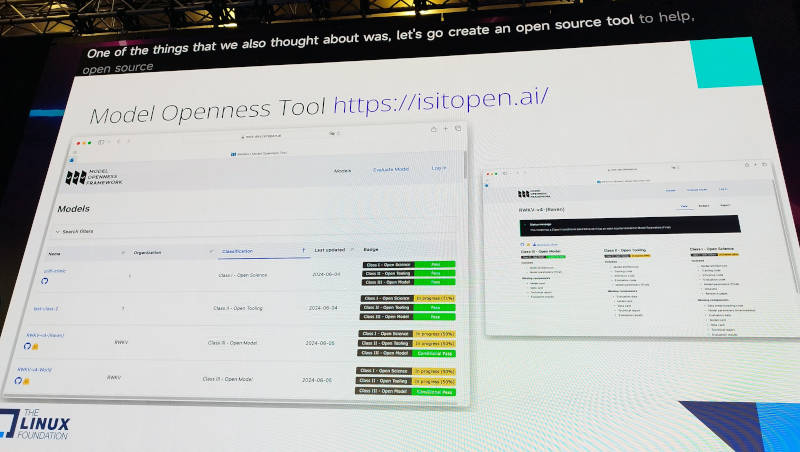
Task: Click Log in link in RWKV-v4 detail window
Action: point(723,189)
